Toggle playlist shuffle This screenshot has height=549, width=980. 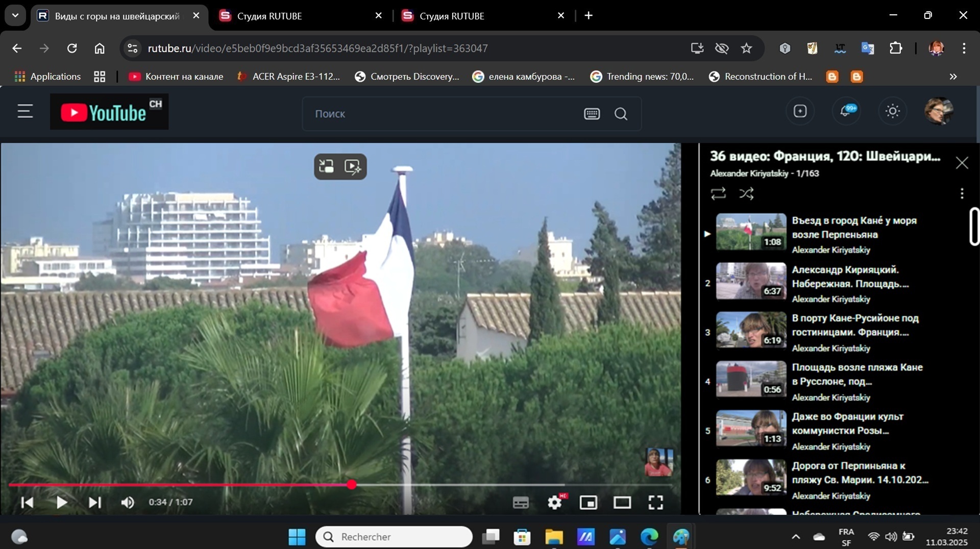click(x=746, y=193)
